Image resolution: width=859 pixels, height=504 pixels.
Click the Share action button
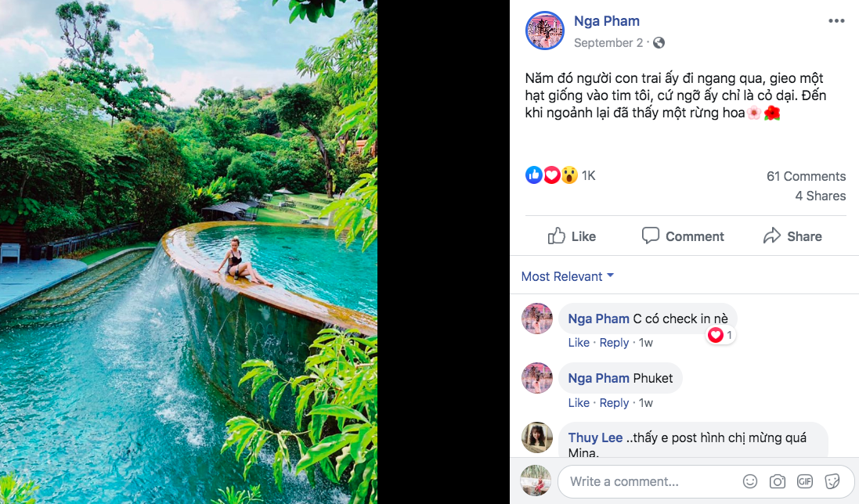click(792, 236)
